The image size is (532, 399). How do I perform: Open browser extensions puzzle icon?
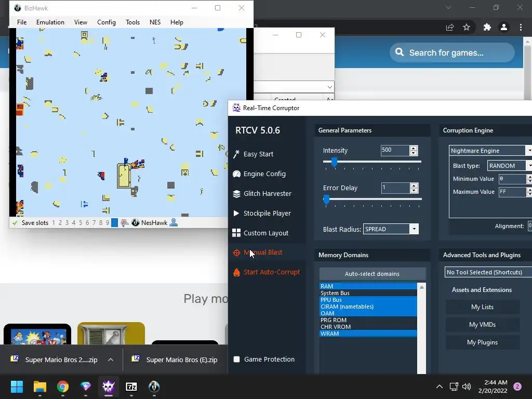(x=487, y=27)
